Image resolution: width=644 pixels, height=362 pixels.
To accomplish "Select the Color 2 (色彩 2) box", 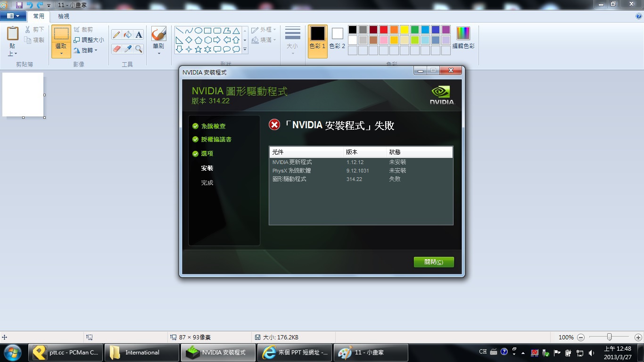I will [x=337, y=38].
